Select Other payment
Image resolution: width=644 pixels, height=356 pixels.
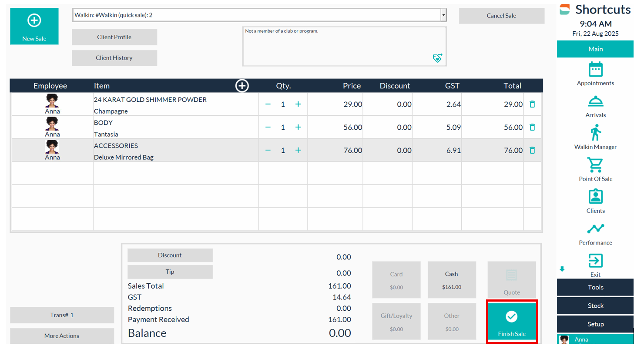click(452, 322)
